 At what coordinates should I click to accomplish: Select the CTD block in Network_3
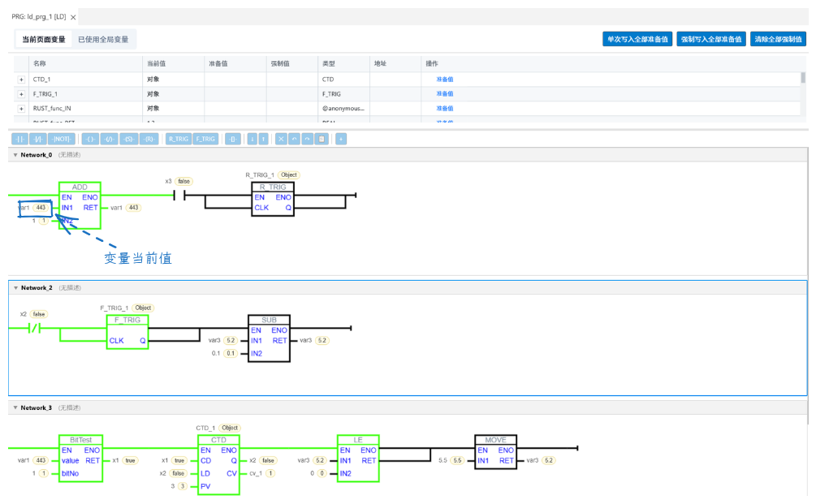coord(218,465)
